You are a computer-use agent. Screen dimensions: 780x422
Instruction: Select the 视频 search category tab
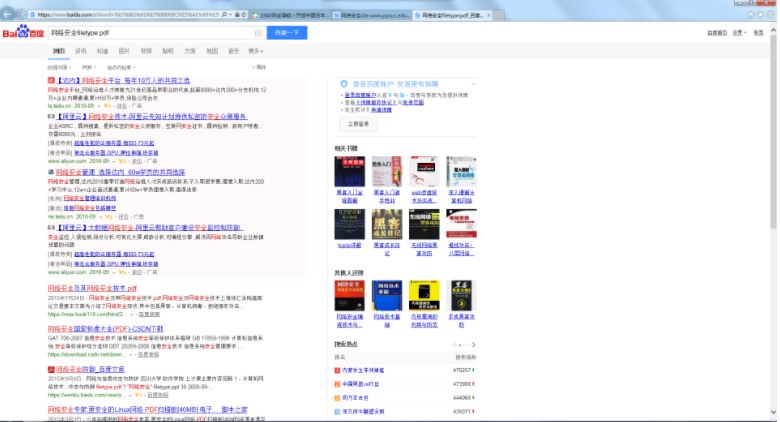click(146, 51)
